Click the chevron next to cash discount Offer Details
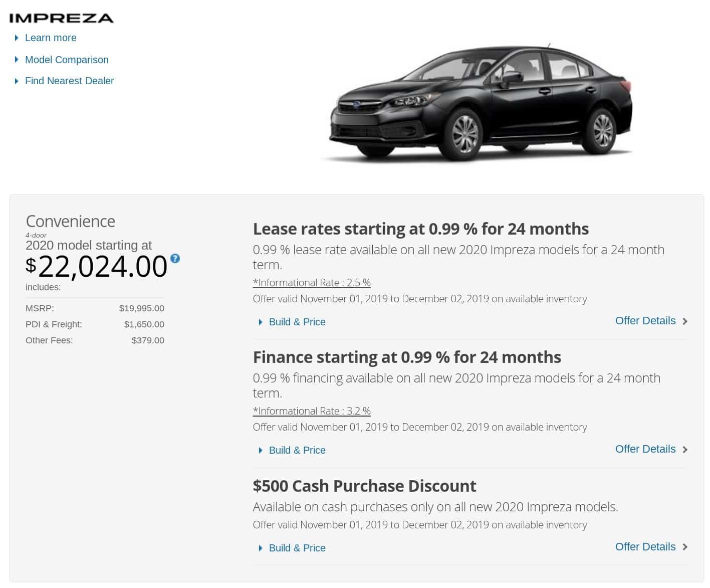Viewport: 710px width, 588px height. (685, 547)
